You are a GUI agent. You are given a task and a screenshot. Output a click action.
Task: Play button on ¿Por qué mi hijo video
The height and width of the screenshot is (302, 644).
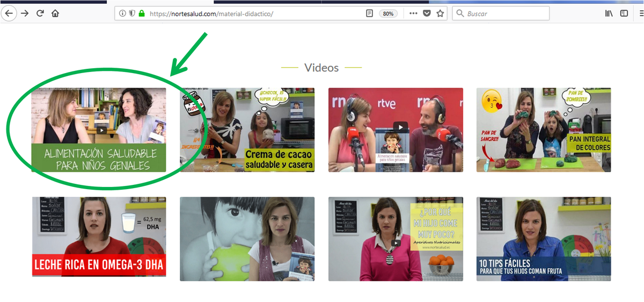tap(396, 243)
